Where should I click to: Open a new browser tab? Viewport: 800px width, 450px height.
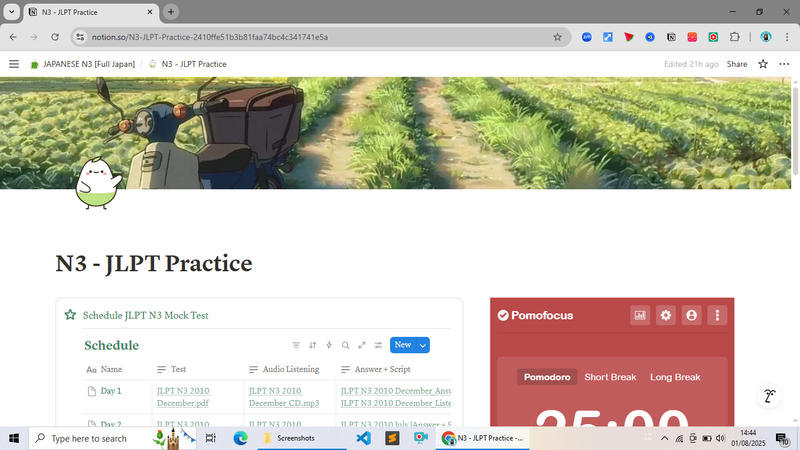(171, 12)
